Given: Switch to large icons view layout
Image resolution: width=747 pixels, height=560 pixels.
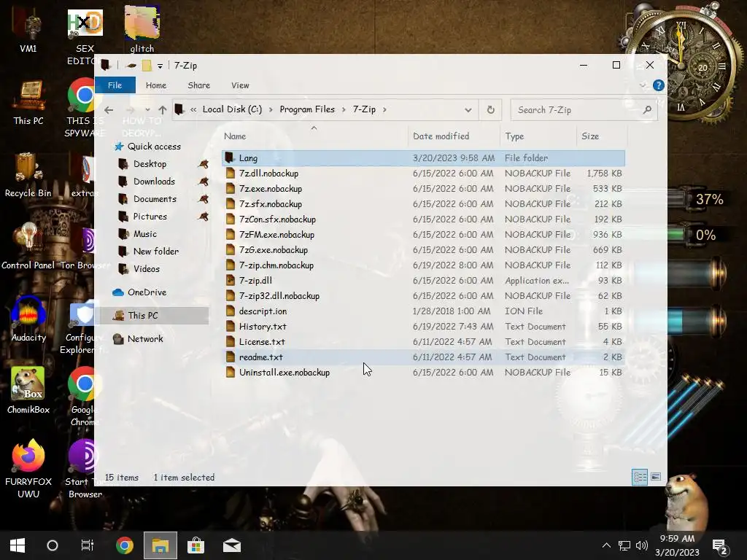Looking at the screenshot, I should tap(656, 477).
